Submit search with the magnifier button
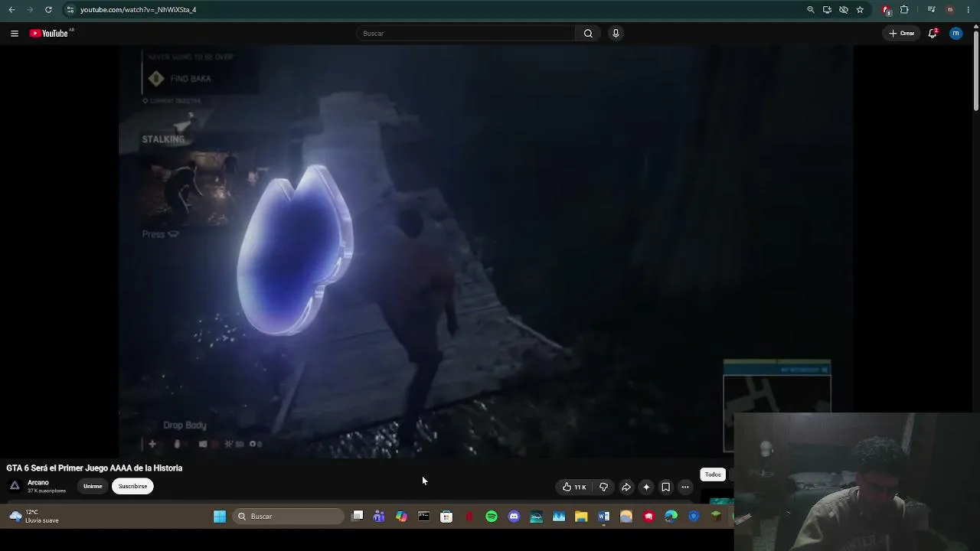Viewport: 980px width, 551px height. click(588, 34)
